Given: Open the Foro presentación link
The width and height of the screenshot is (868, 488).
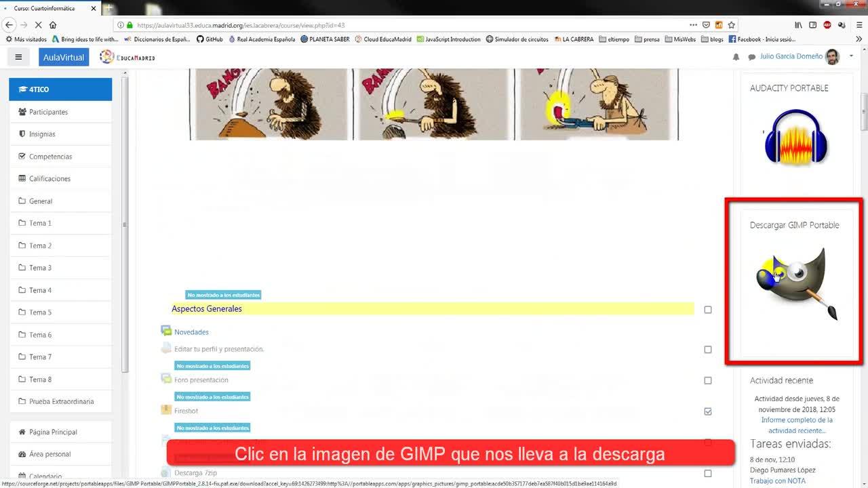Looking at the screenshot, I should point(201,380).
